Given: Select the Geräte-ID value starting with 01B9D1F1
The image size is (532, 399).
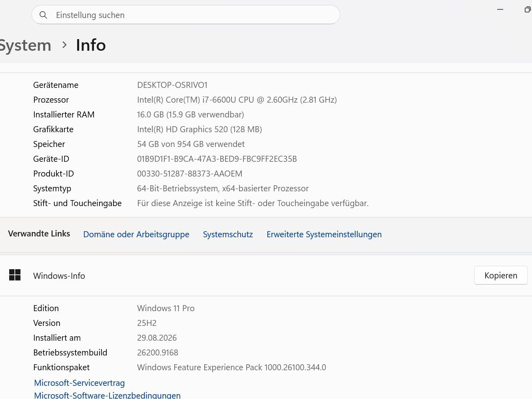Looking at the screenshot, I should pos(217,159).
